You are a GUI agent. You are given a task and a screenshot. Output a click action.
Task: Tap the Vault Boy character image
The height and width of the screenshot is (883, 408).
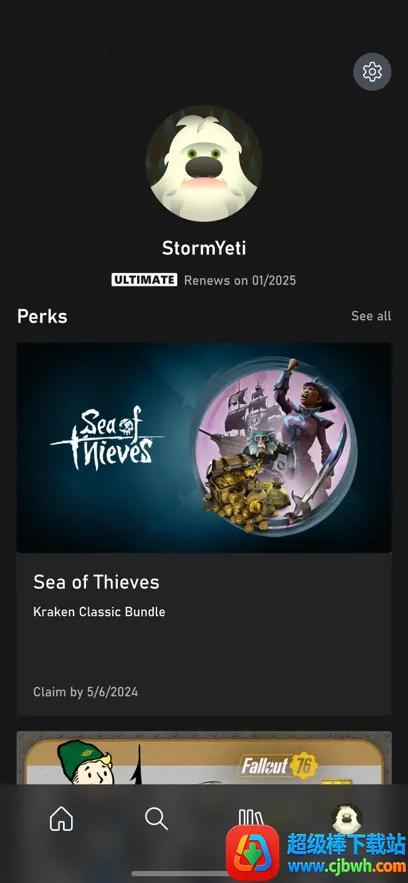84,762
